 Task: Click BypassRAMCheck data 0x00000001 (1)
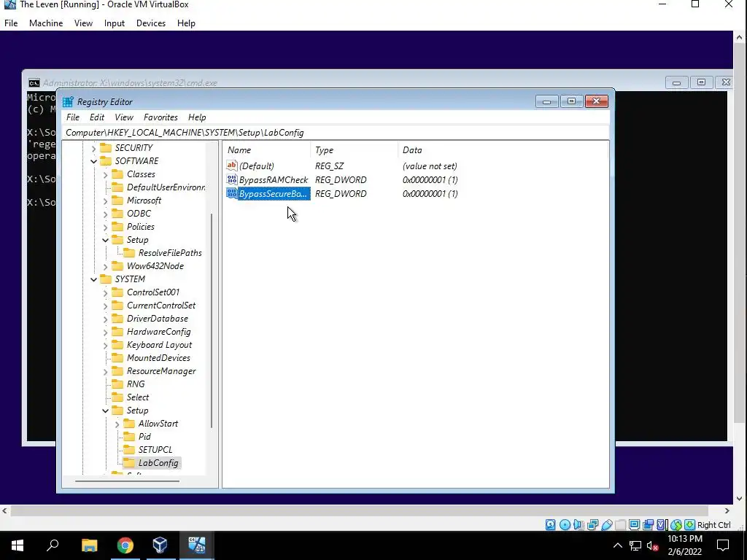pos(430,179)
